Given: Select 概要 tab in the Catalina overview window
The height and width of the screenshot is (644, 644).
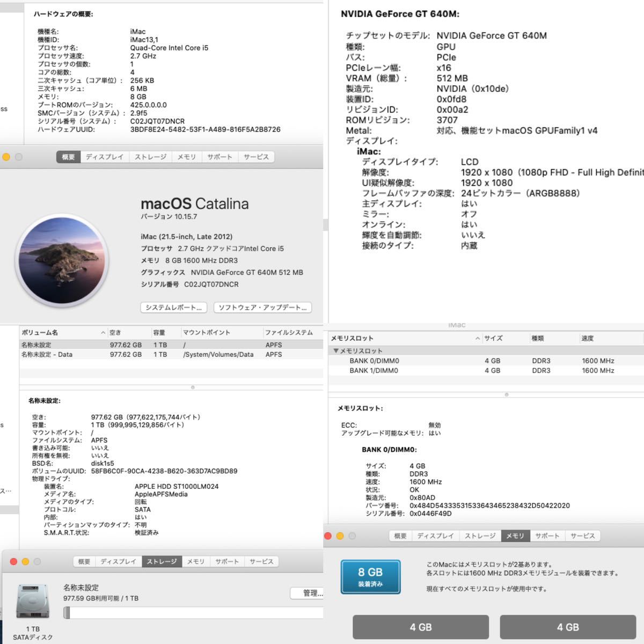Looking at the screenshot, I should point(68,157).
